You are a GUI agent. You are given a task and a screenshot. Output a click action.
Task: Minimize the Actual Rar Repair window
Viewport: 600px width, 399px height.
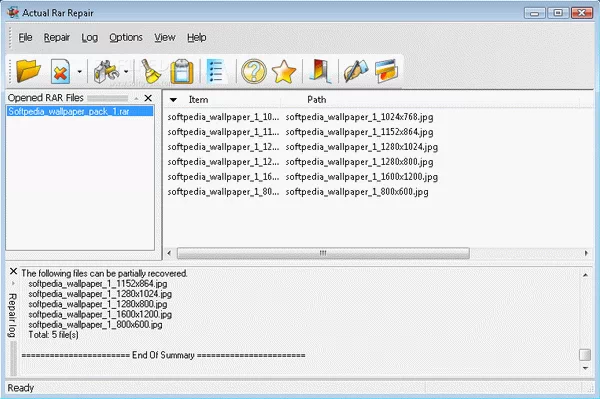point(535,13)
